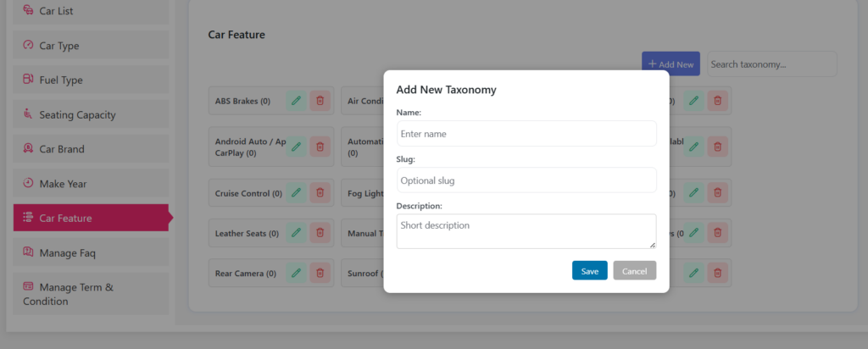Click the "Description:" label
868x349 pixels.
coord(419,206)
